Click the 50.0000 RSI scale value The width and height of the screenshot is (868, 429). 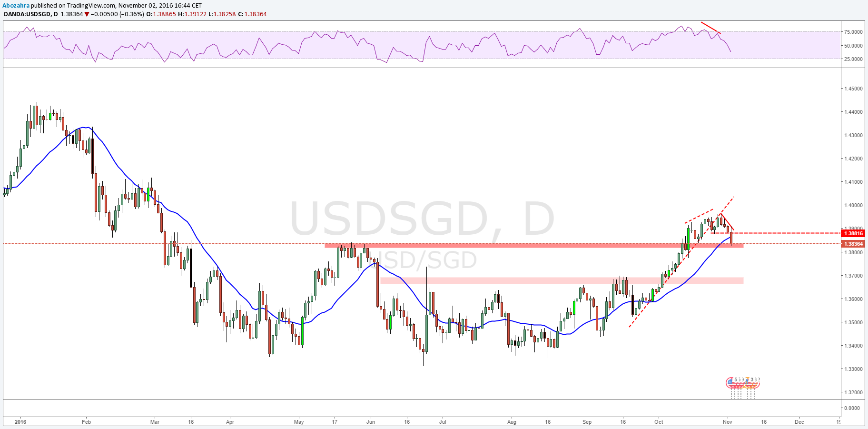coord(853,46)
